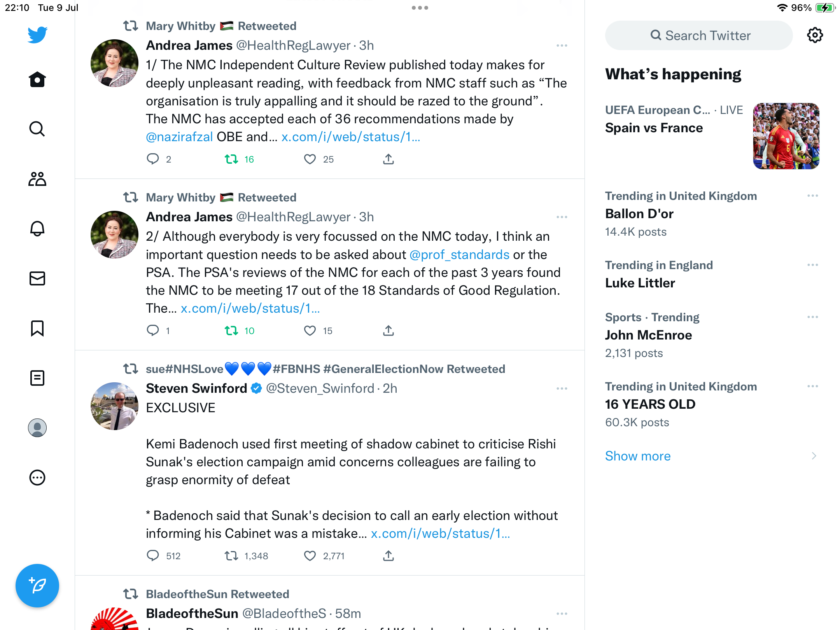Image resolution: width=840 pixels, height=630 pixels.
Task: Expand trends with Show more
Action: tap(638, 456)
